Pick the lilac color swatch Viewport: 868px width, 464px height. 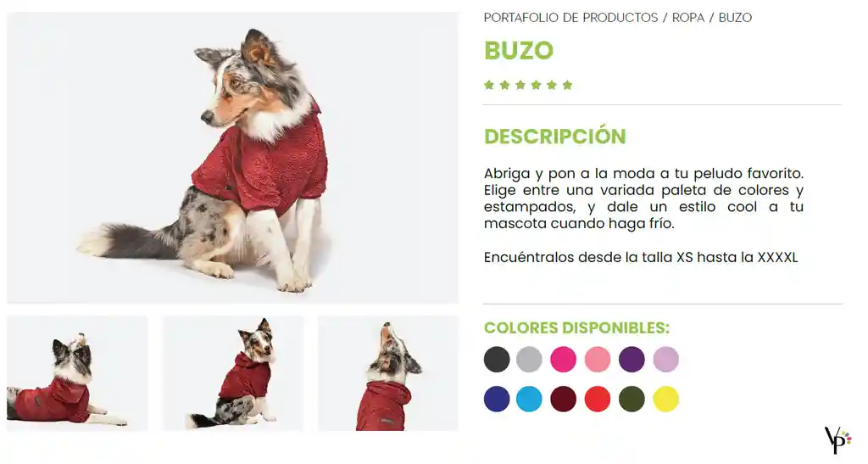coord(666,360)
